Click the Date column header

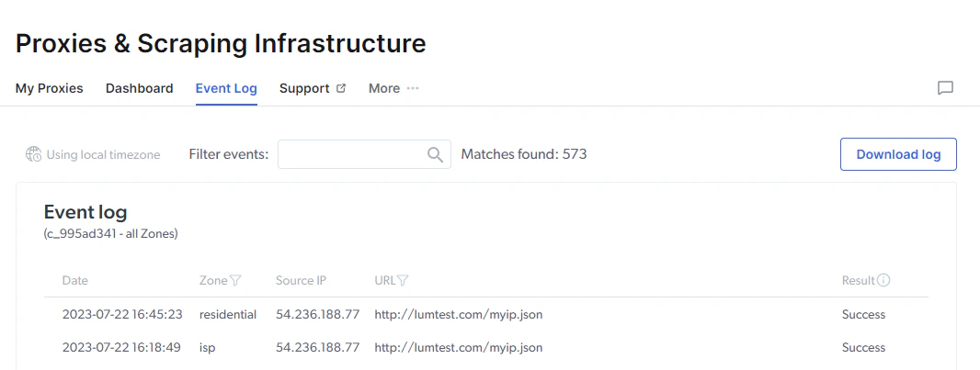tap(75, 281)
